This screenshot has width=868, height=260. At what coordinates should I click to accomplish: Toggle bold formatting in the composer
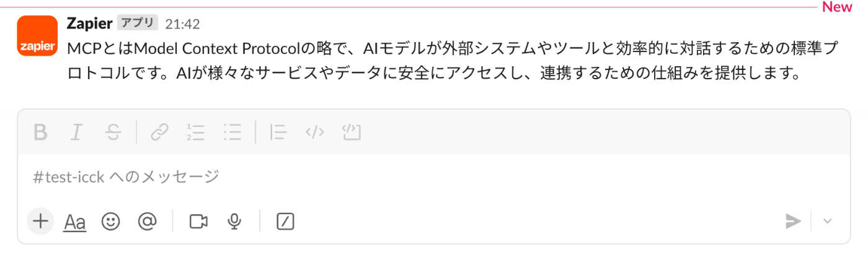[x=40, y=132]
